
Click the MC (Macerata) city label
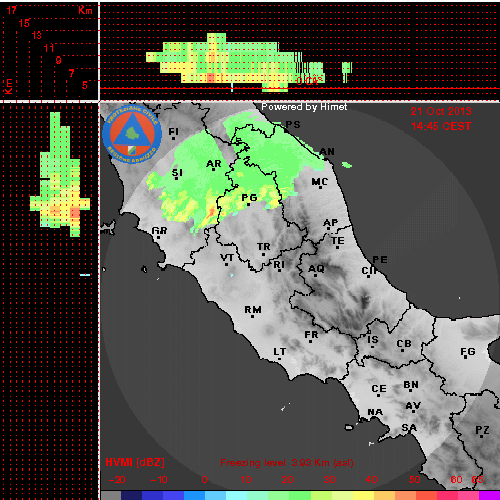click(320, 182)
